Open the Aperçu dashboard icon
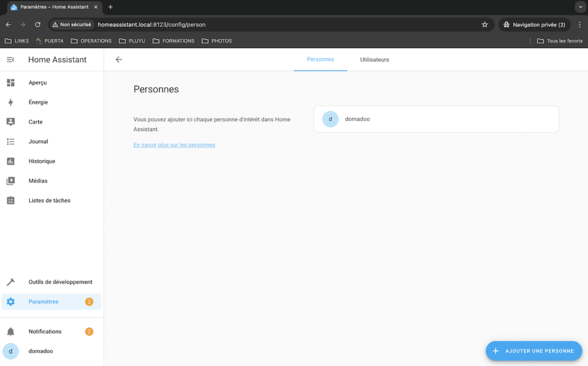The width and height of the screenshot is (588, 366). pyautogui.click(x=11, y=82)
